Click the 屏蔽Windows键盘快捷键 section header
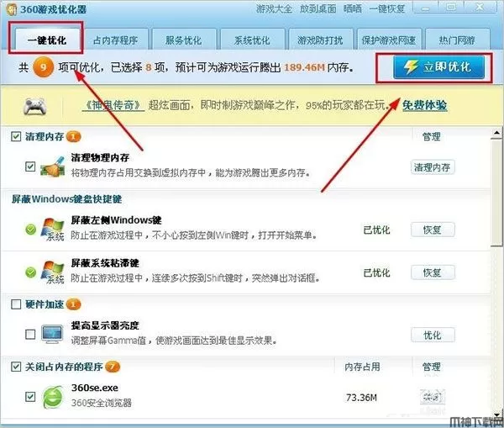The image size is (504, 428). click(66, 199)
